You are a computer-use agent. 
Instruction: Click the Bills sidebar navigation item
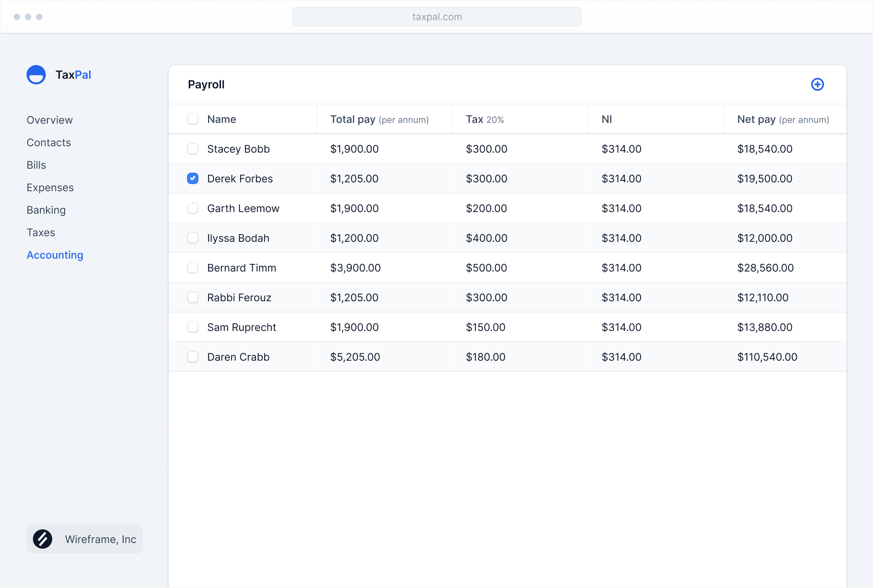coord(35,165)
